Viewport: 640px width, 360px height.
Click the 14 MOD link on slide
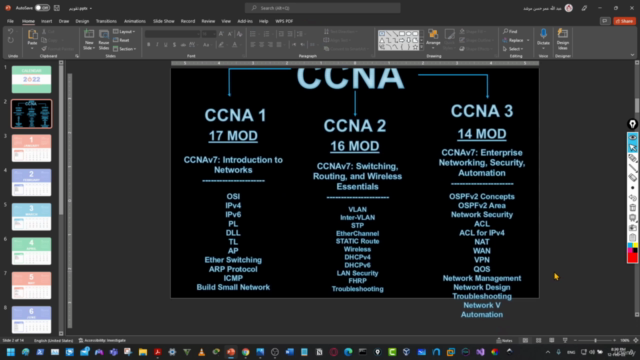tap(482, 134)
